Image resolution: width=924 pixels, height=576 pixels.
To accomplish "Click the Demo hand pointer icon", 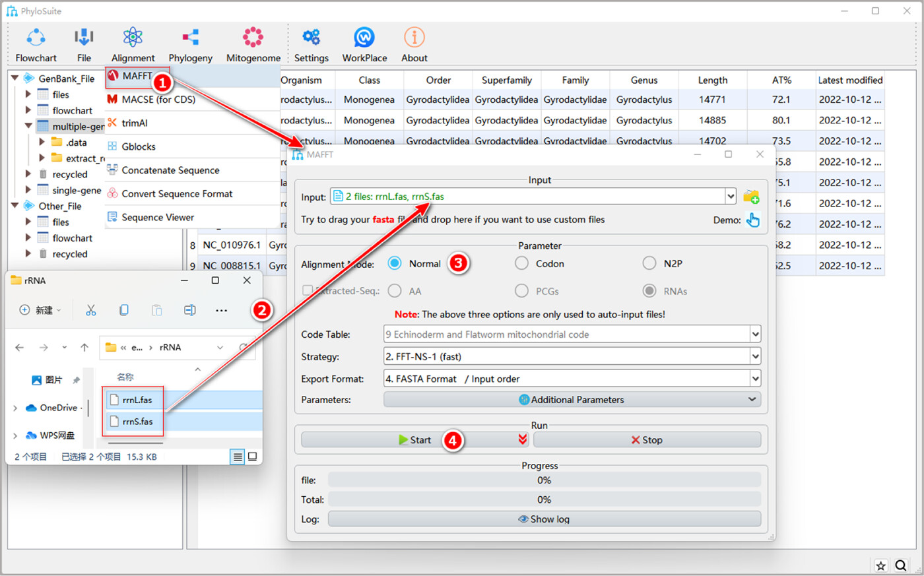I will pos(752,220).
